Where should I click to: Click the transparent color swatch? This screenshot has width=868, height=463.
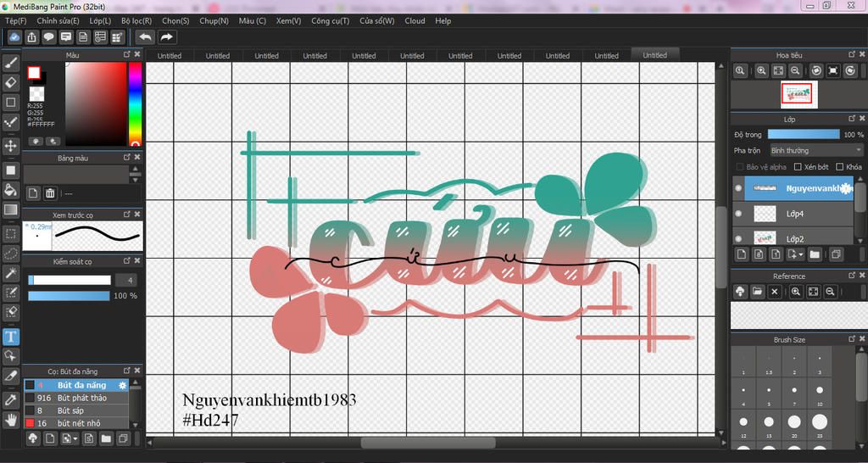36,93
